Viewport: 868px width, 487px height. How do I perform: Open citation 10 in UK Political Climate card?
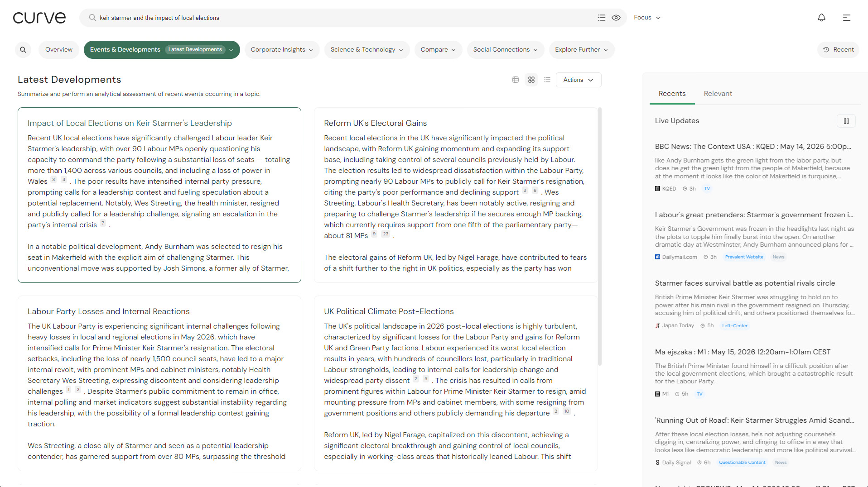[x=567, y=411]
